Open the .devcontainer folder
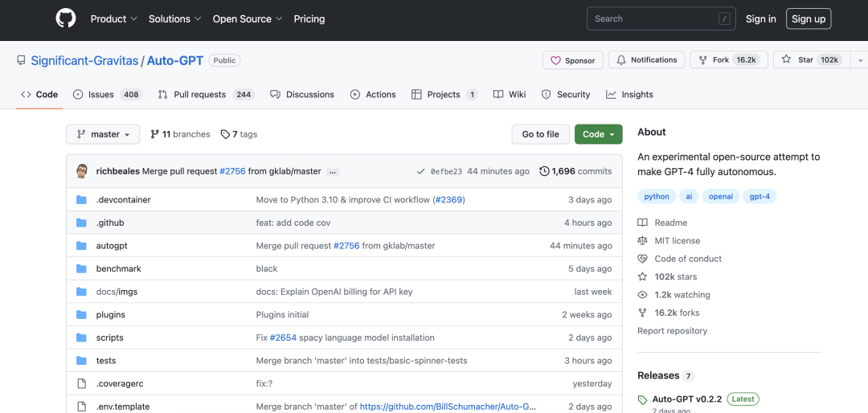 (124, 200)
